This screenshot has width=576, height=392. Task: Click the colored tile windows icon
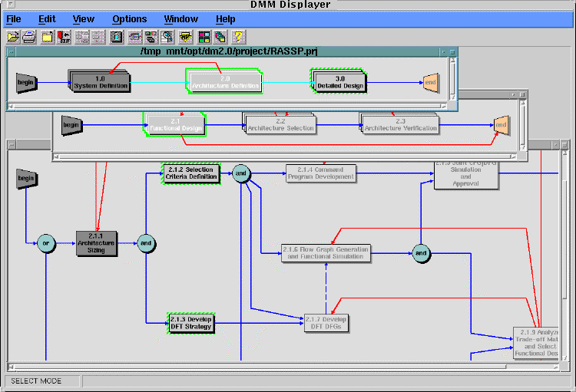[x=204, y=36]
